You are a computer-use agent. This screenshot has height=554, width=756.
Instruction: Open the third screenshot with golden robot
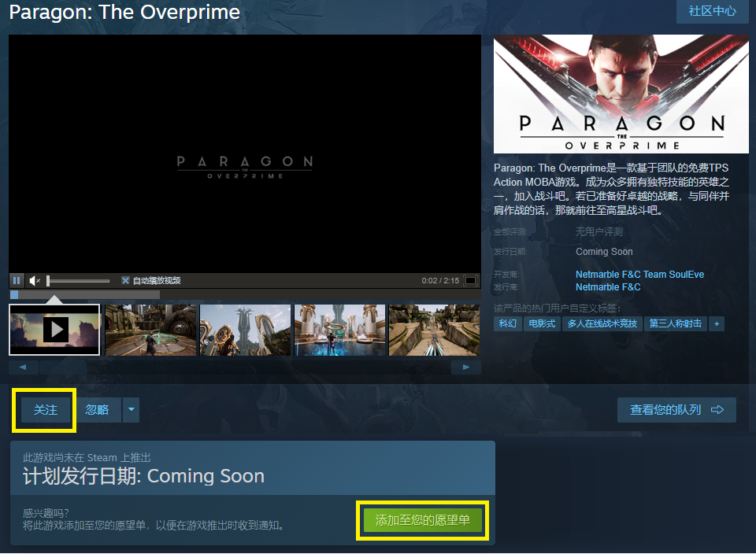[x=245, y=330]
